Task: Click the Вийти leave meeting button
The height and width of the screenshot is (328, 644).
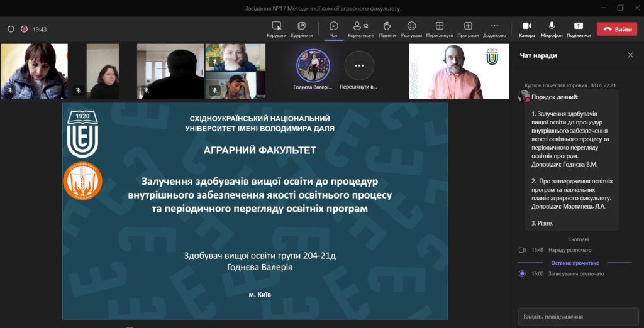Action: [617, 29]
